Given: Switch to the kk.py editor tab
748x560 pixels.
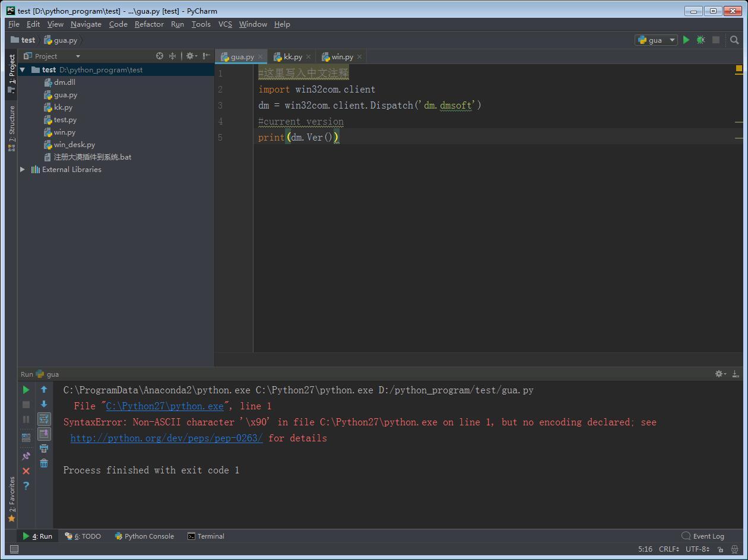Looking at the screenshot, I should coord(292,57).
